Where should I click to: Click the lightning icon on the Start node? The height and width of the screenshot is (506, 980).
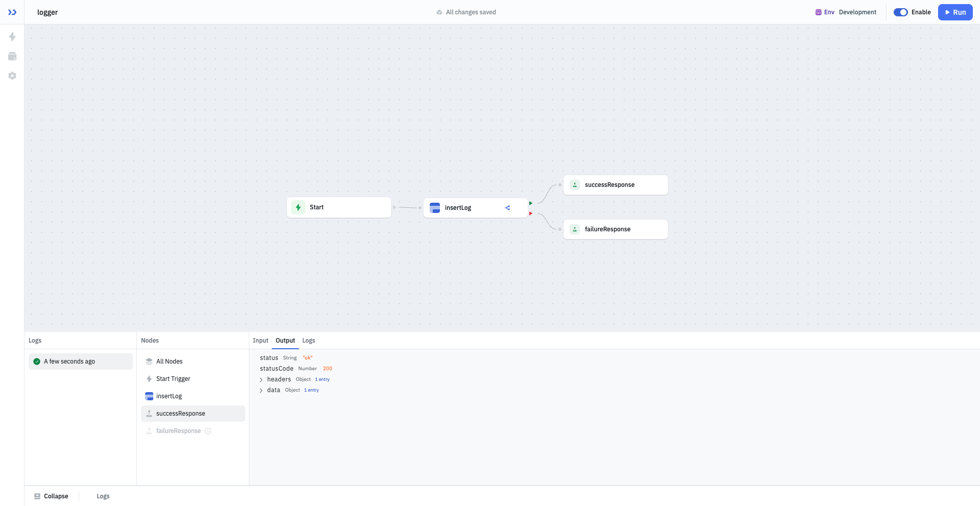tap(298, 207)
